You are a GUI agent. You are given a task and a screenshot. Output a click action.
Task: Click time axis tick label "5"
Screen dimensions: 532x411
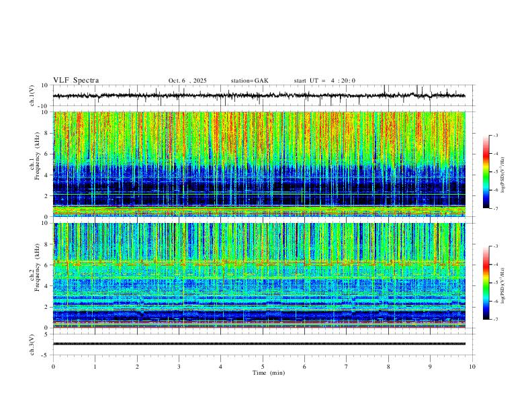tap(263, 367)
